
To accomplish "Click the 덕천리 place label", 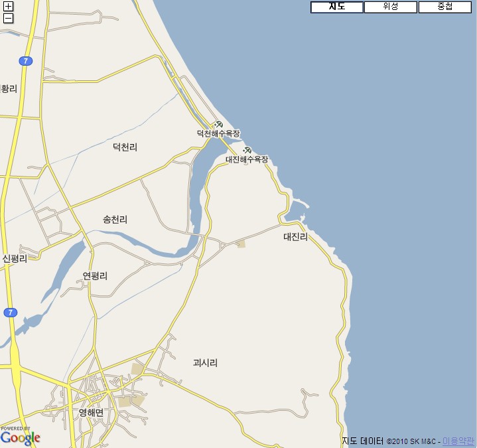I will 125,147.
